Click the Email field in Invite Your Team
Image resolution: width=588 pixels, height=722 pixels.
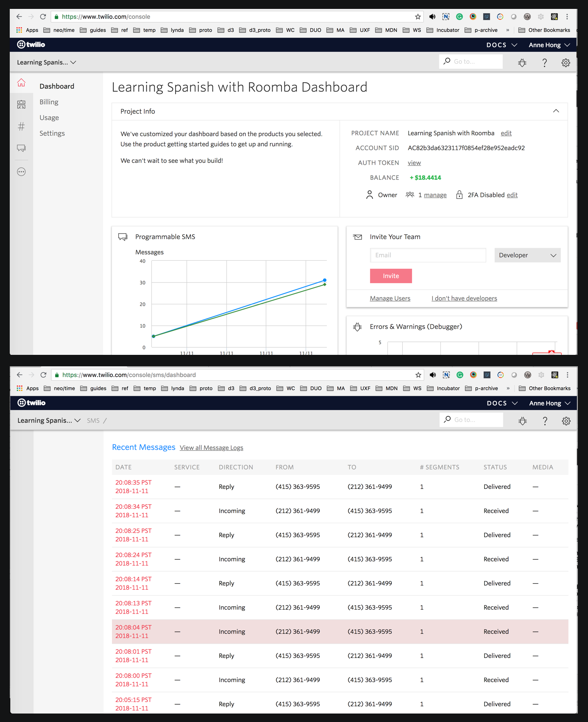click(428, 255)
